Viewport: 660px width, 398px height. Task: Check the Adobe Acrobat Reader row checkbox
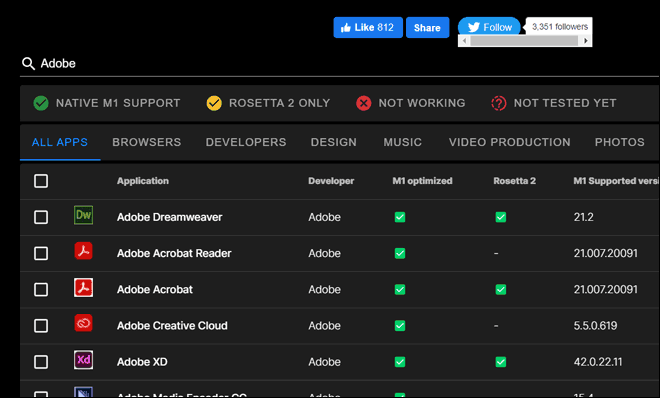pyautogui.click(x=41, y=253)
